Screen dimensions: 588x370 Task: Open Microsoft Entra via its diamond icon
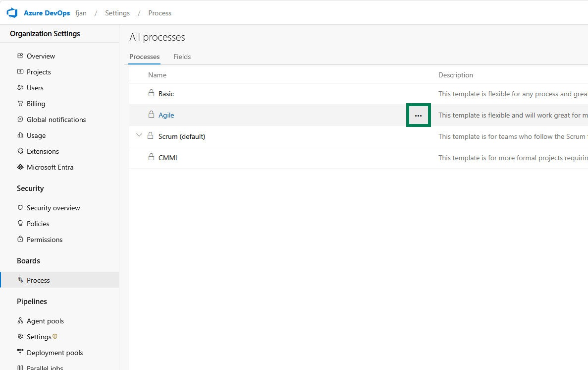coord(20,167)
